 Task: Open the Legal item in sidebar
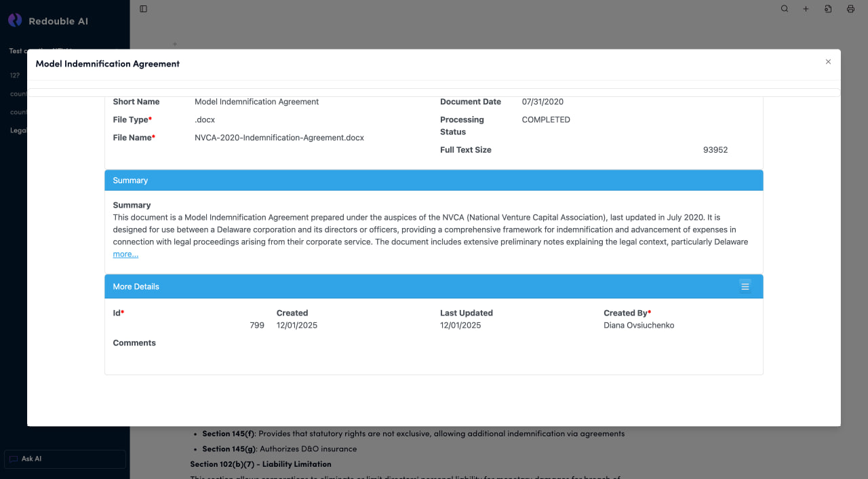(18, 130)
